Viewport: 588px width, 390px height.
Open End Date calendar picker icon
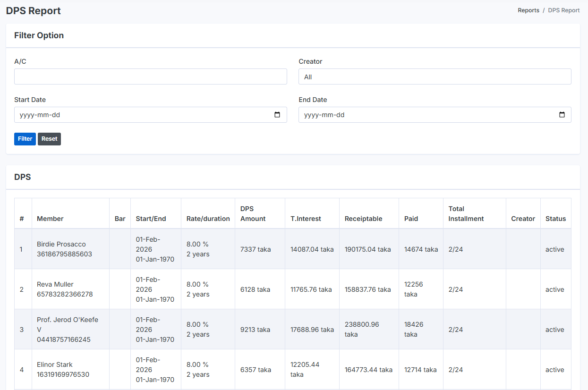point(562,115)
